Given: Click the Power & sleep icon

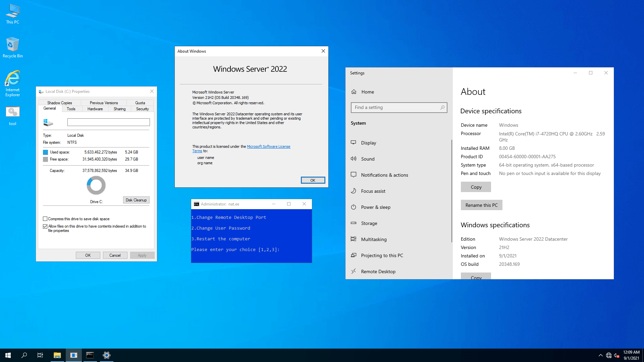Looking at the screenshot, I should pos(354,207).
